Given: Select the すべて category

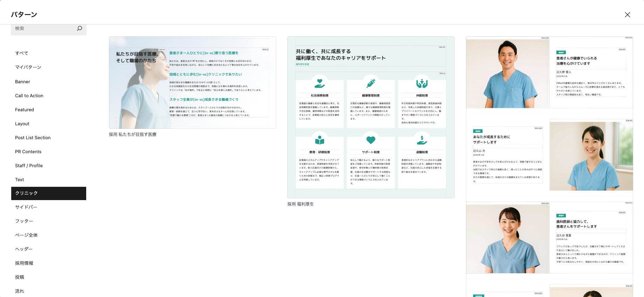Looking at the screenshot, I should [x=22, y=53].
